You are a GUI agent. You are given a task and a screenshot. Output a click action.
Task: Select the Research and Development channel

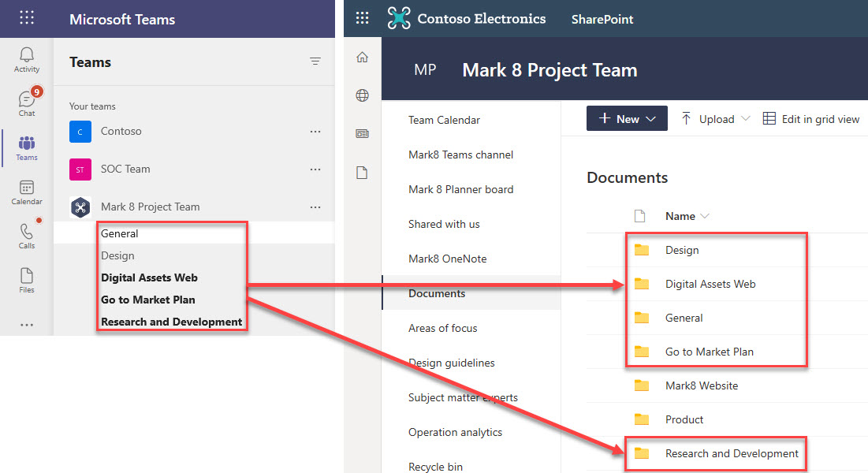[x=172, y=322]
